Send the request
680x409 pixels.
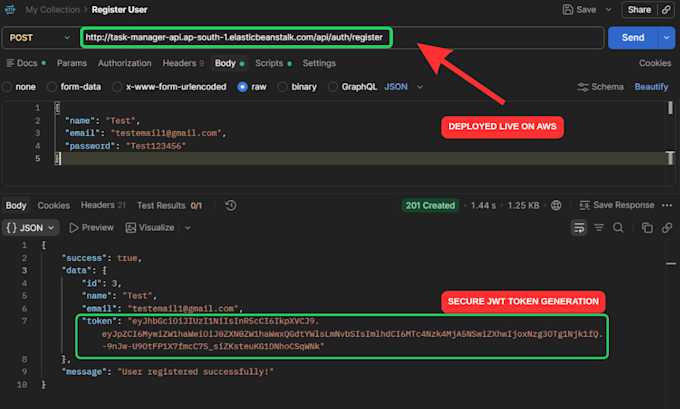(633, 38)
